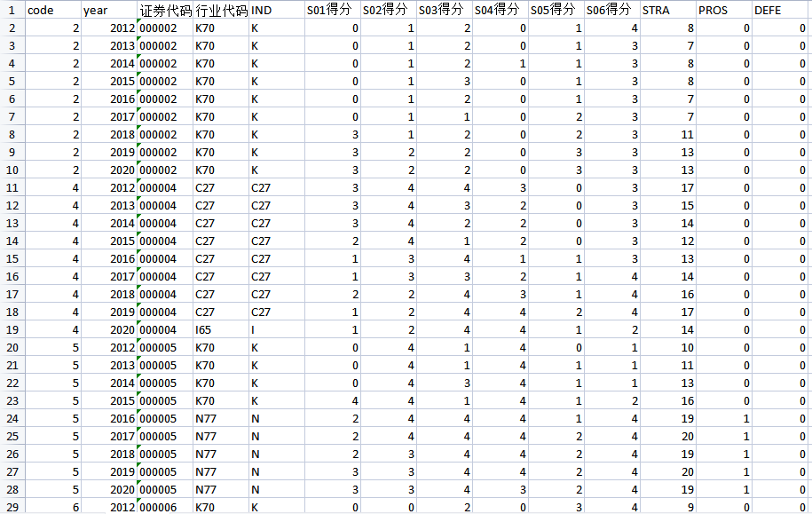The height and width of the screenshot is (514, 812).
Task: Click the '证券代码' header cell
Action: 165,10
